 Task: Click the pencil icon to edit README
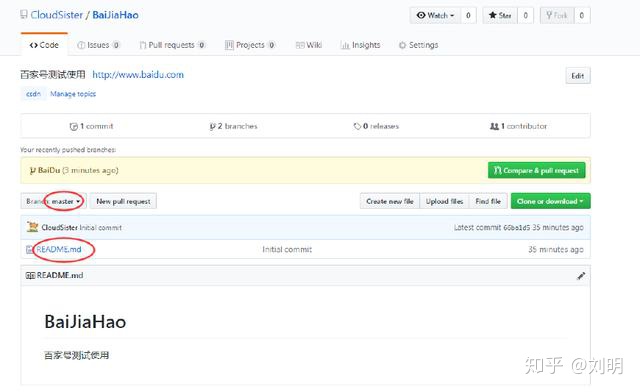581,276
